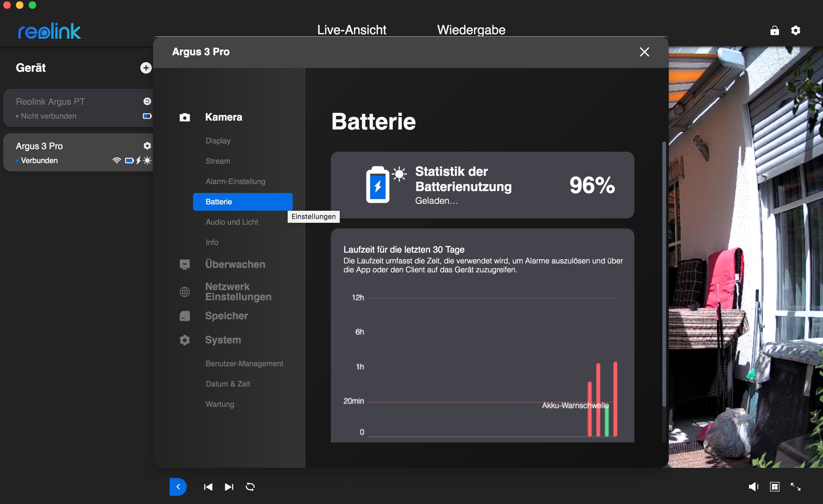Switch to the Wiedergabe tab
Image resolution: width=823 pixels, height=504 pixels.
pos(471,30)
